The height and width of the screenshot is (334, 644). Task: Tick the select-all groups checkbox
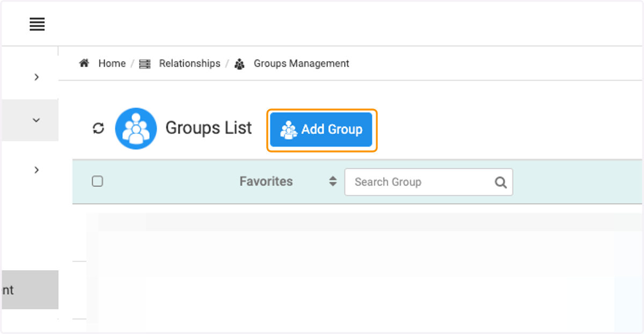pyautogui.click(x=97, y=181)
